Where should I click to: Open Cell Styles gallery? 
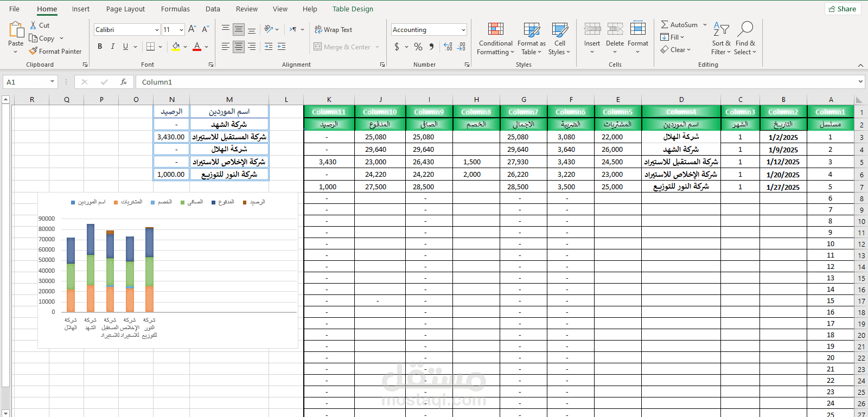click(x=559, y=39)
